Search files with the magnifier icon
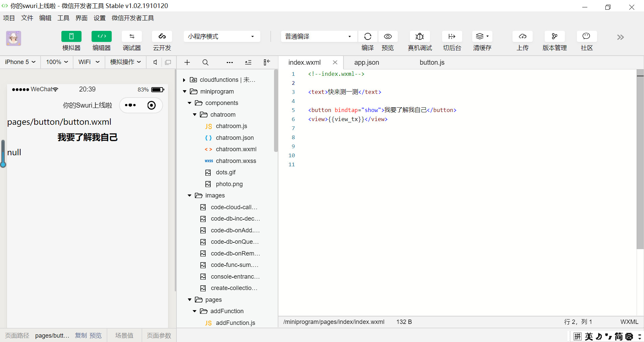644x342 pixels. (x=206, y=62)
